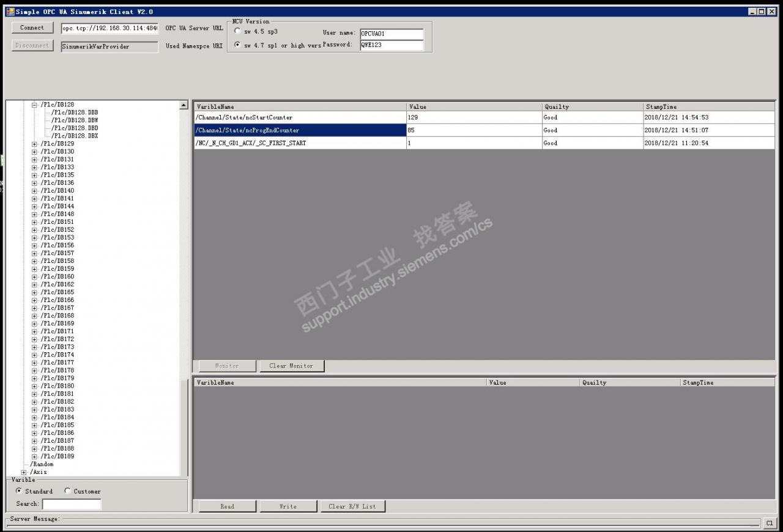Select the /Plc/DB168 tree item

(58, 316)
